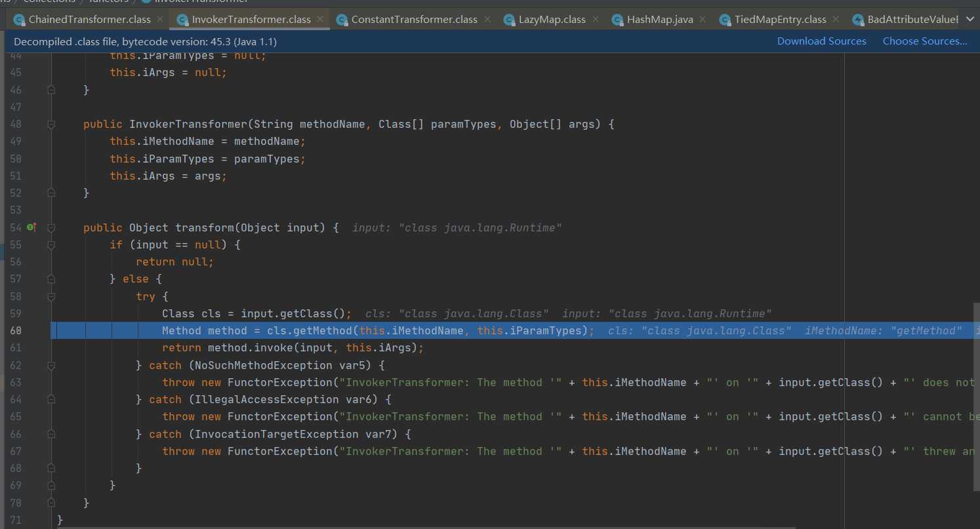The width and height of the screenshot is (980, 529).
Task: Click line number 54 in the gutter
Action: pyautogui.click(x=16, y=227)
